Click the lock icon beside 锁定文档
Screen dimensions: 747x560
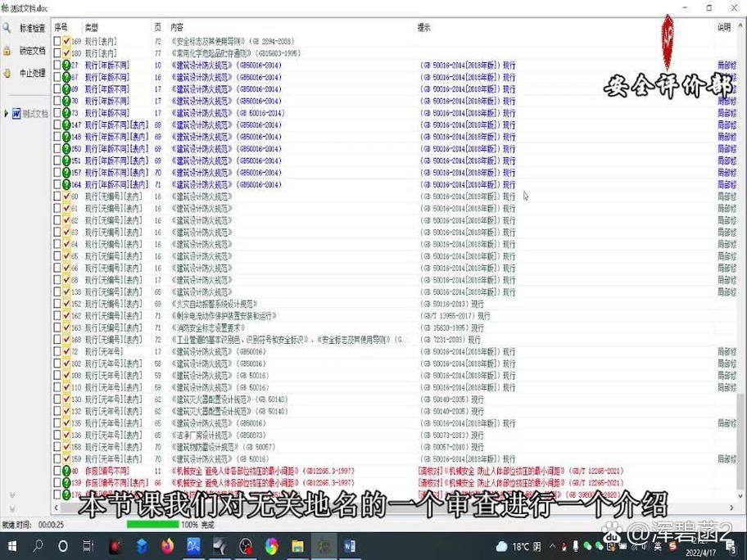pos(7,52)
